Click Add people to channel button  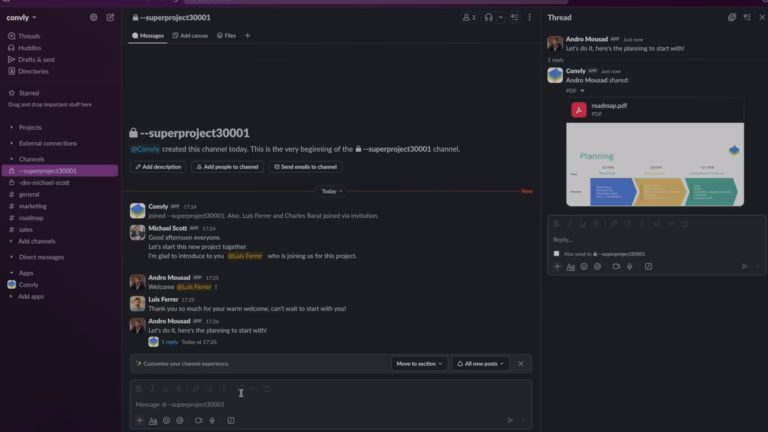pyautogui.click(x=227, y=167)
